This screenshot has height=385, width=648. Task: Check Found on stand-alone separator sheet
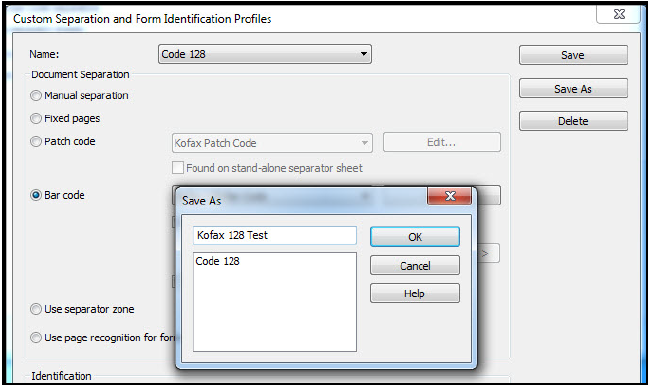[x=178, y=168]
